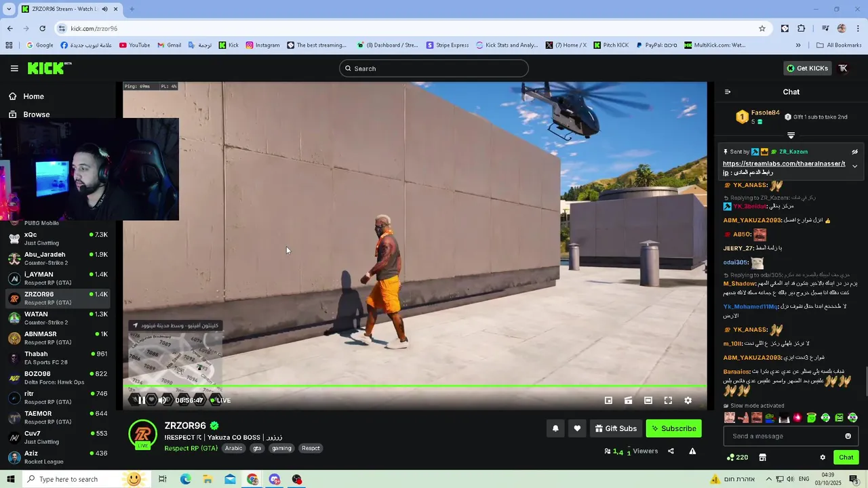Mute the stream volume speaker icon
Viewport: 868px width, 488px height.
(x=163, y=401)
